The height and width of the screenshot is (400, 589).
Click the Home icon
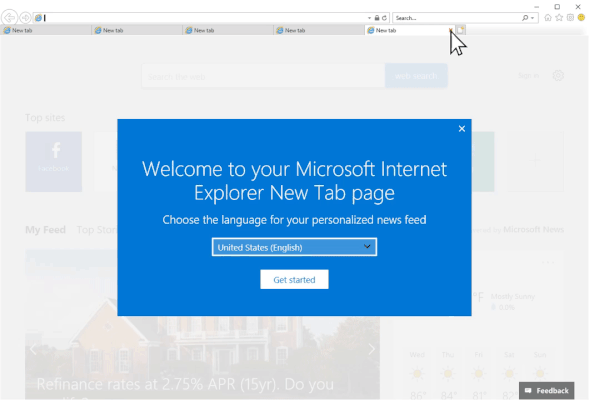pos(548,18)
